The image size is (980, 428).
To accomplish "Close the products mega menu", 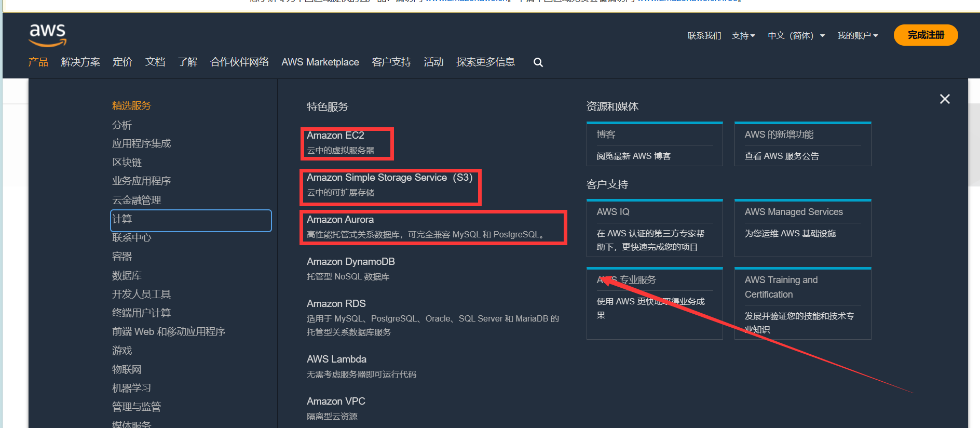I will (945, 99).
